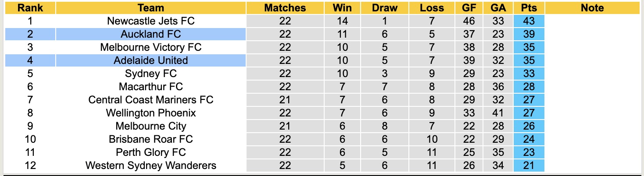Viewport: 644px width, 176px height.
Task: Click Macarthur FC team name
Action: [x=150, y=87]
